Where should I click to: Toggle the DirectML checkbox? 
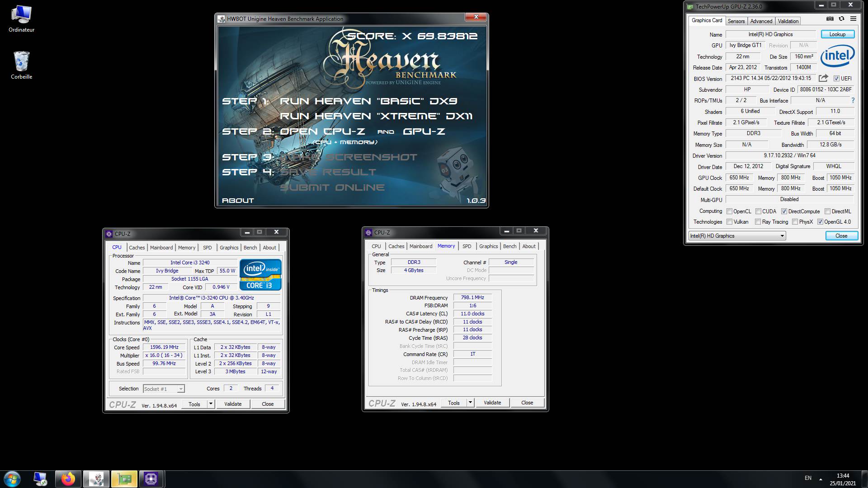[827, 211]
